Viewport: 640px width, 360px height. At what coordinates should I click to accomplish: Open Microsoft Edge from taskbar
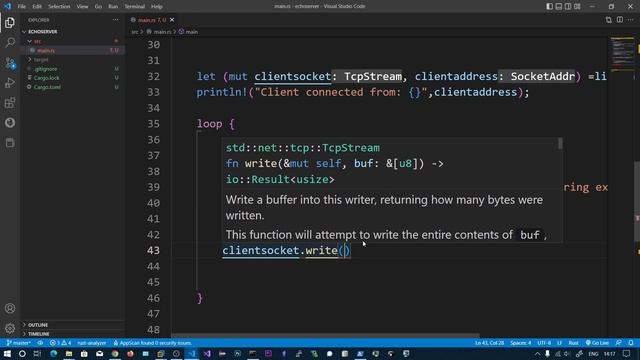[53, 353]
